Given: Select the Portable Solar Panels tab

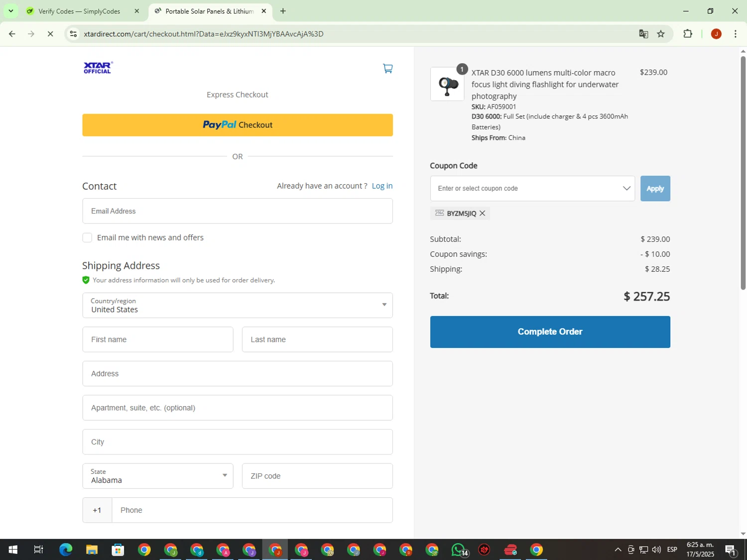Looking at the screenshot, I should click(x=210, y=11).
